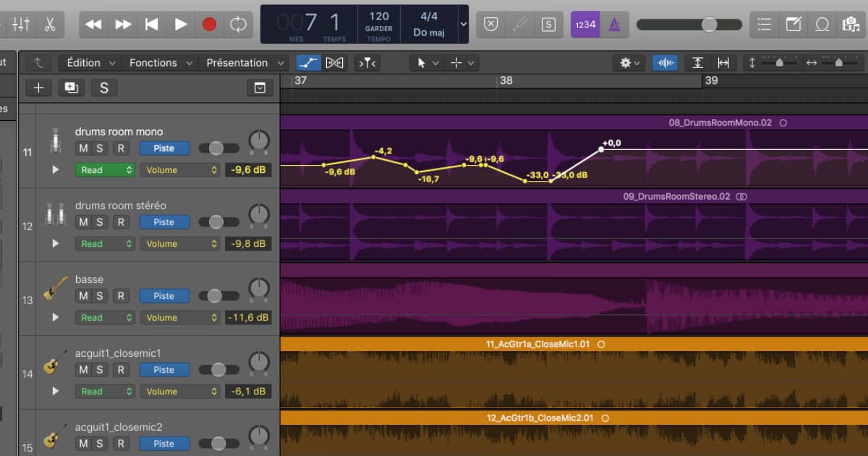Viewport: 868px width, 456px height.
Task: Click the duplicate track button
Action: [x=71, y=88]
